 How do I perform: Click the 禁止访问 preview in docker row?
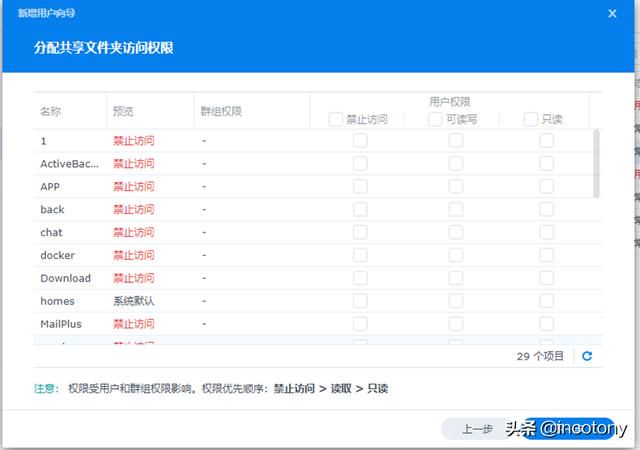(133, 255)
